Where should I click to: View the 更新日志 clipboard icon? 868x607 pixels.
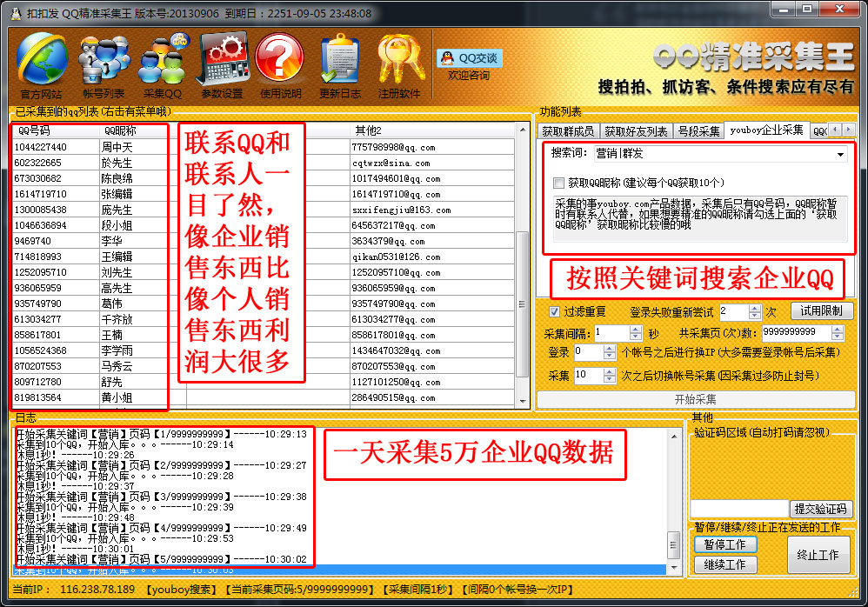click(x=340, y=65)
